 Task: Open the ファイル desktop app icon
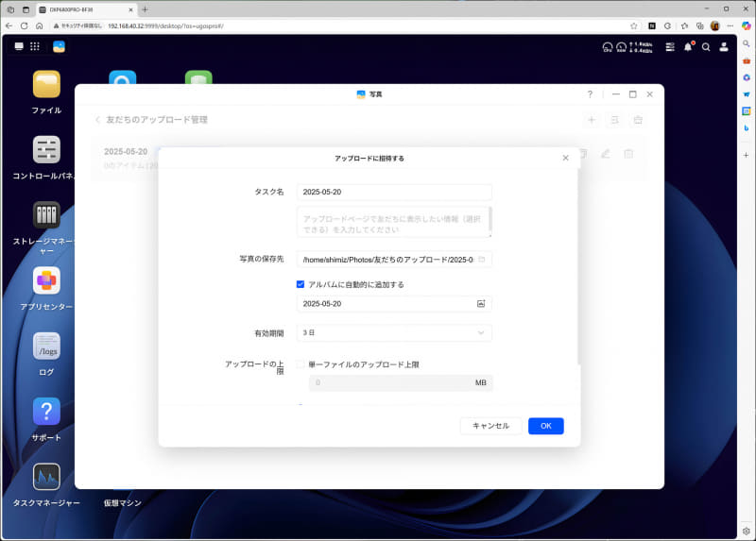(46, 84)
